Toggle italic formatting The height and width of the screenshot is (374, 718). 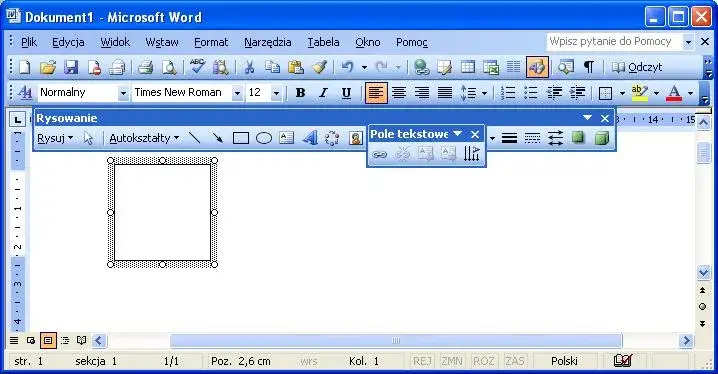pyautogui.click(x=323, y=93)
